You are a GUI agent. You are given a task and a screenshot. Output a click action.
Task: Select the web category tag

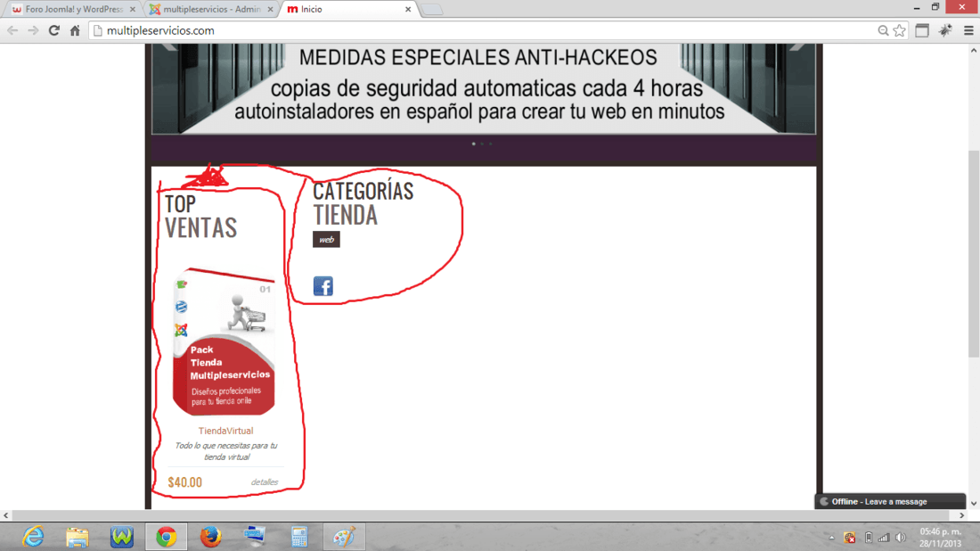pos(326,240)
